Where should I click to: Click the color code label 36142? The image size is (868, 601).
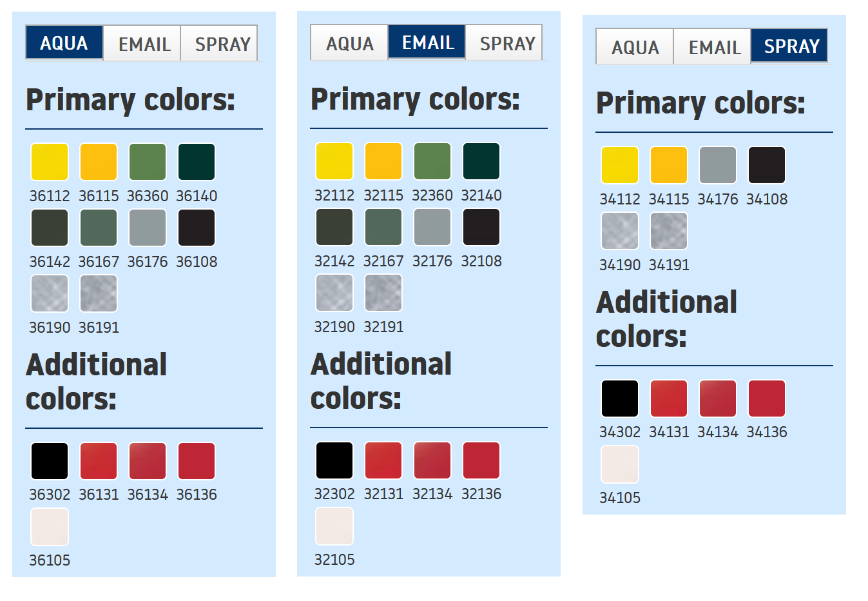click(50, 262)
